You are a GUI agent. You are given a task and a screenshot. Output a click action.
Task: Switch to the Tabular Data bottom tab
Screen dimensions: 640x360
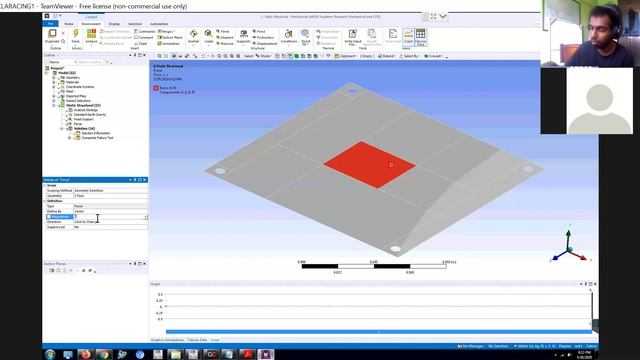[x=197, y=340]
